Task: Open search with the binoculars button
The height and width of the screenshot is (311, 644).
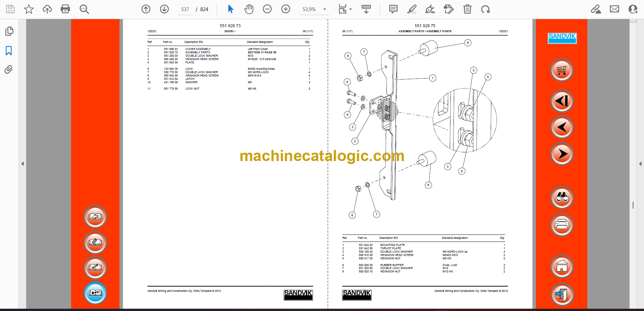Action: point(562,198)
